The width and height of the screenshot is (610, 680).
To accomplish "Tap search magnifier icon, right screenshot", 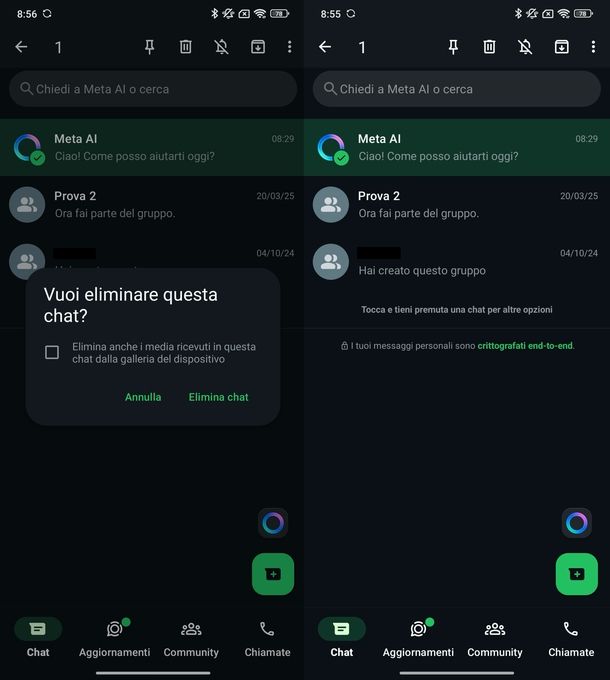I will pyautogui.click(x=330, y=88).
